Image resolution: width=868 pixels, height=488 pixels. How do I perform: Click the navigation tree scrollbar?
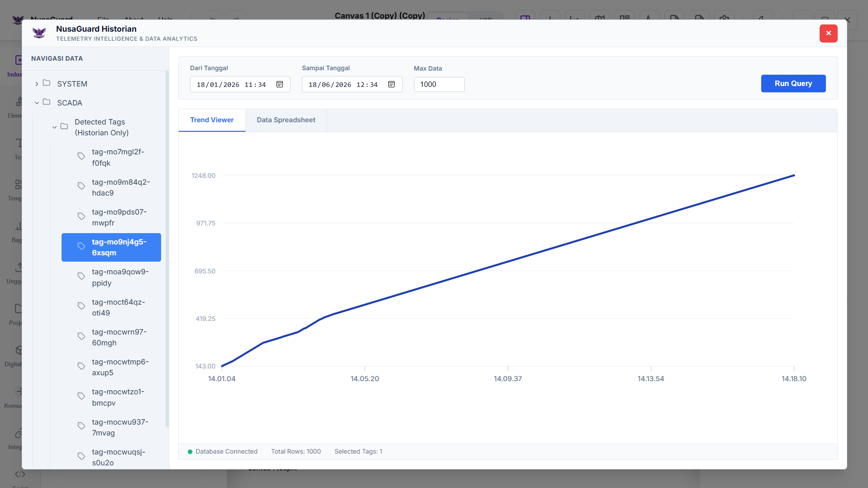pos(167,249)
